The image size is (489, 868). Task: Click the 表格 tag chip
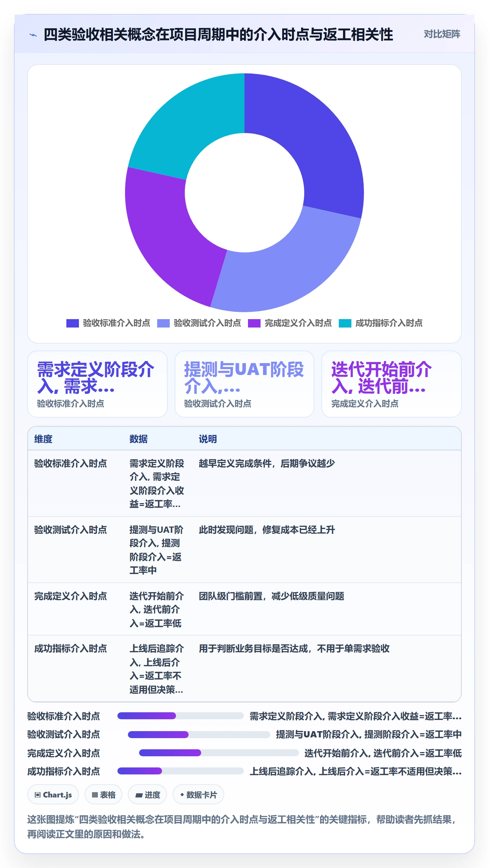pos(103,795)
